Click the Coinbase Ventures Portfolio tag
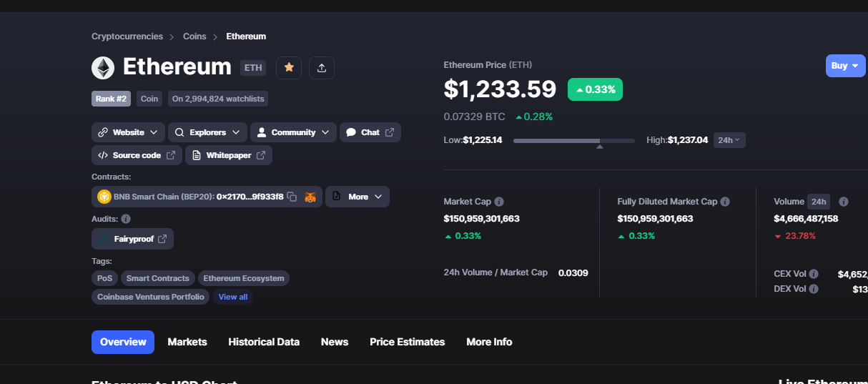 pos(151,297)
